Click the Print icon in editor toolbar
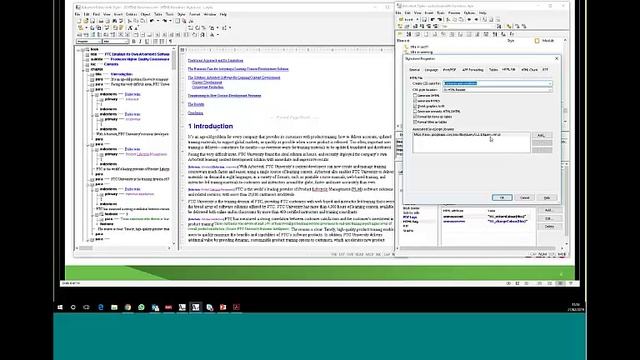The width and height of the screenshot is (640, 360). tap(101, 21)
